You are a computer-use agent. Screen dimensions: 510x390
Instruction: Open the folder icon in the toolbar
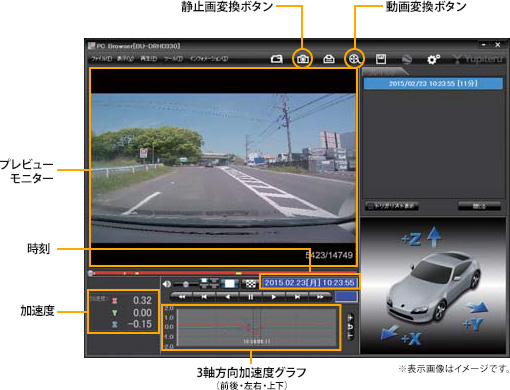click(276, 59)
